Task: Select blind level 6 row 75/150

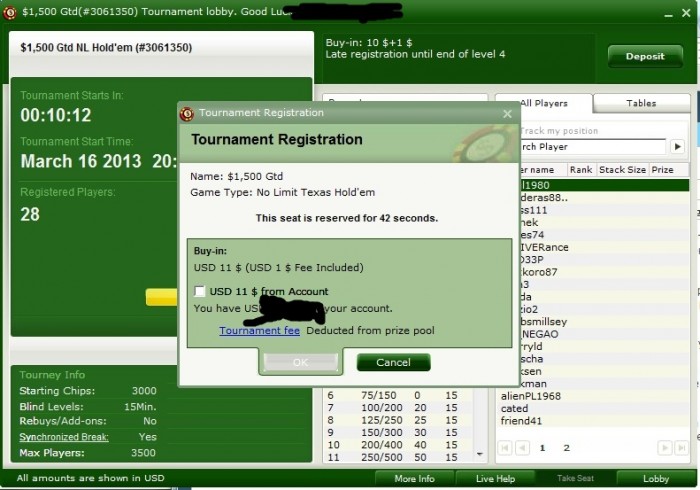Action: pyautogui.click(x=399, y=395)
